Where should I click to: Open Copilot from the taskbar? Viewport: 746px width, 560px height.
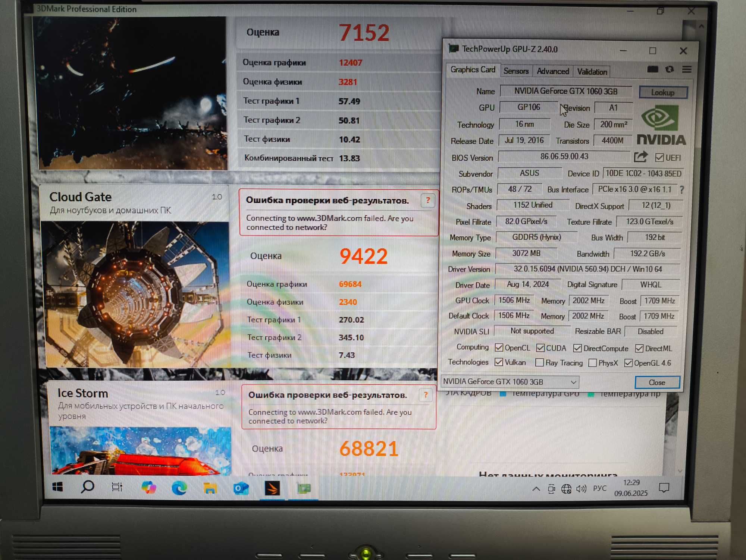pyautogui.click(x=148, y=488)
